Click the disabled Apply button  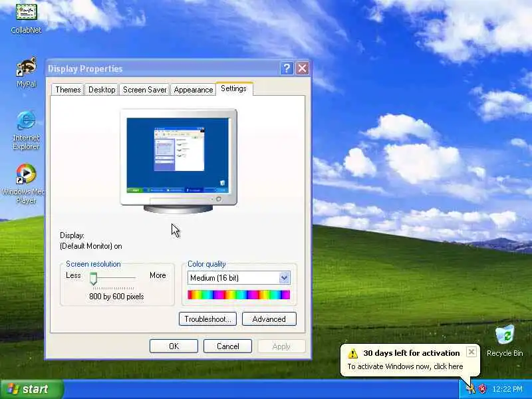tap(281, 346)
